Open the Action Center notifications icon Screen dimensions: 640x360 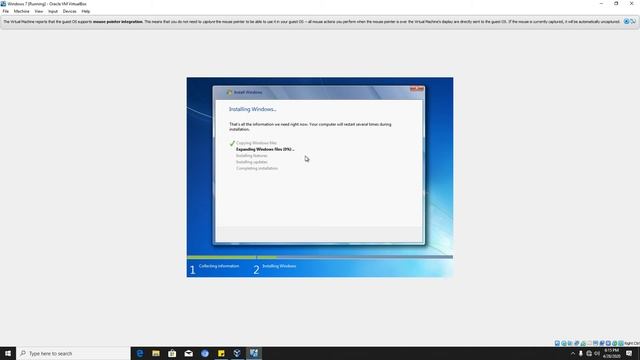pos(629,353)
